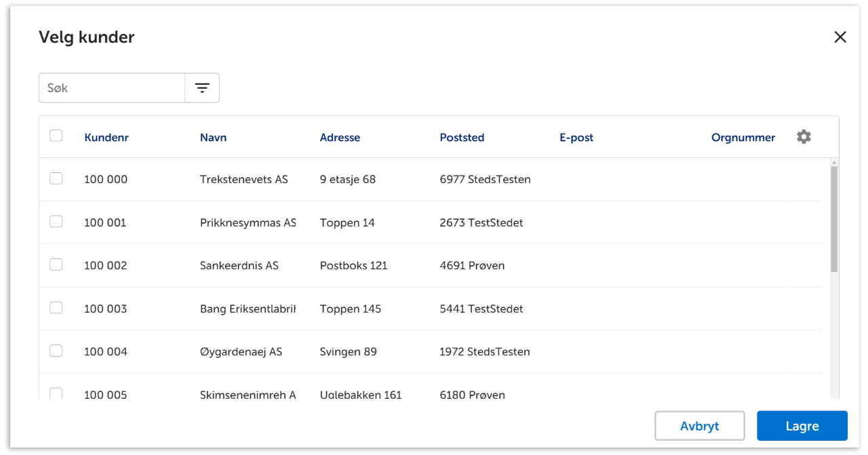868x455 pixels.
Task: Sort by the Navn column header
Action: tap(213, 138)
